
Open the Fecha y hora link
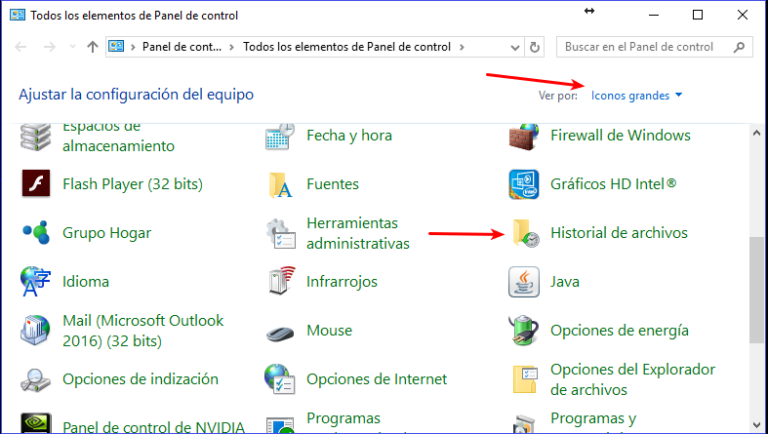click(349, 135)
